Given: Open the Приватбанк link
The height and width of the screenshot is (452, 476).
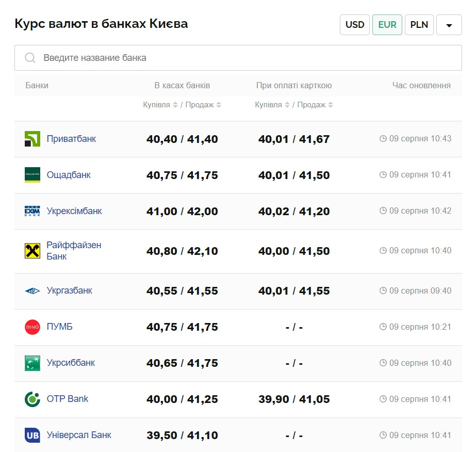Looking at the screenshot, I should click(x=71, y=139).
